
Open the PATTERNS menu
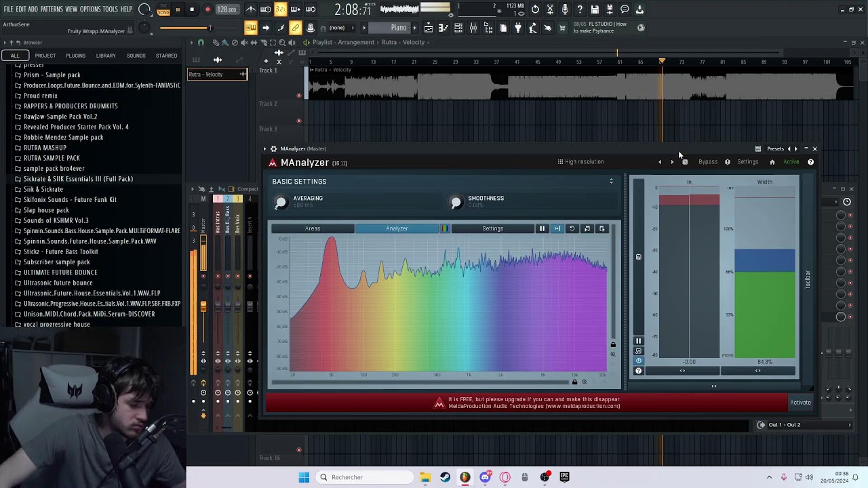coord(52,9)
